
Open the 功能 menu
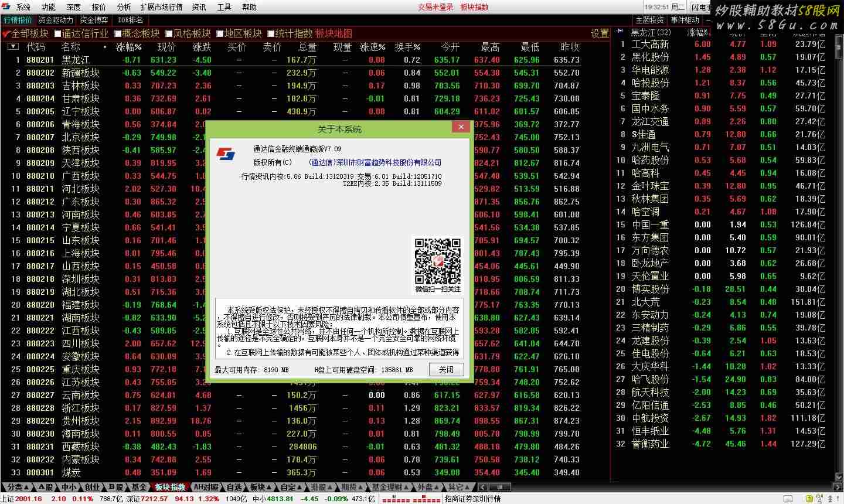(x=49, y=7)
